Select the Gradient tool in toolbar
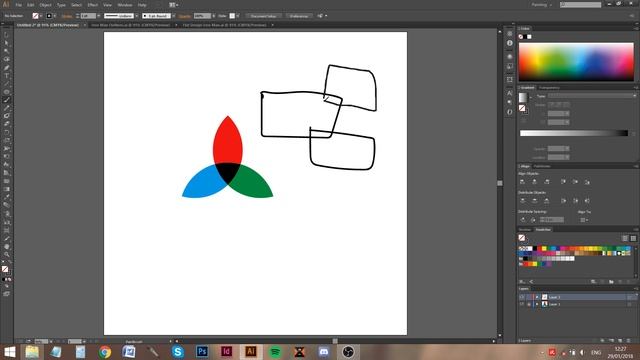Screen dimensions: 640x360 (7, 189)
